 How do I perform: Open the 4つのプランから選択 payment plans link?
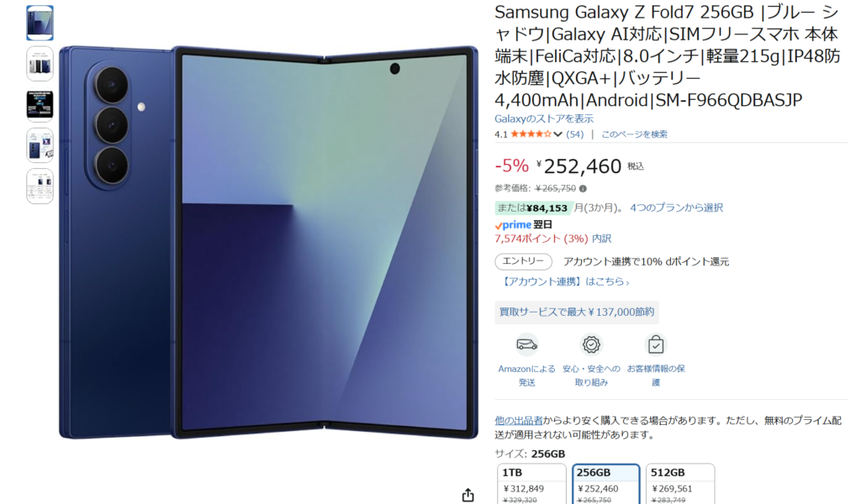point(677,207)
